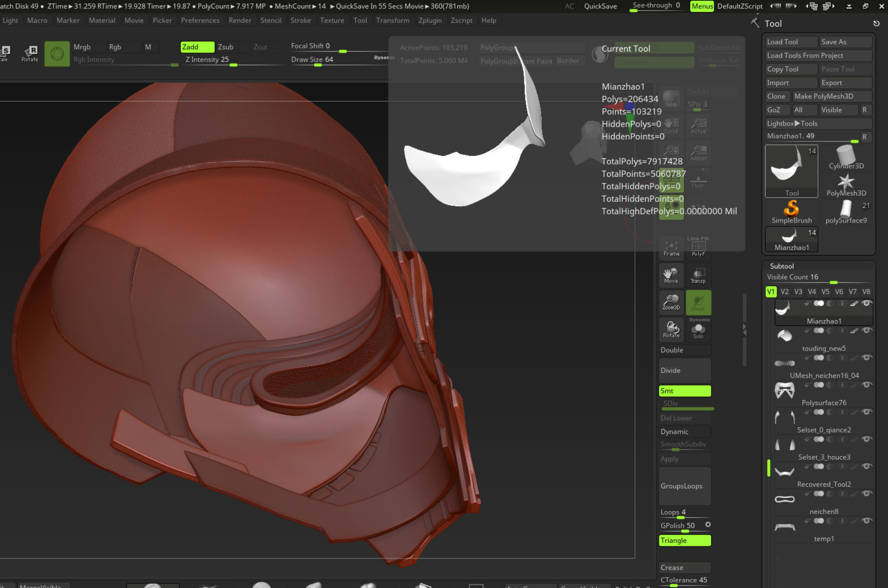Click the Export button
The width and height of the screenshot is (888, 588).
tap(846, 82)
